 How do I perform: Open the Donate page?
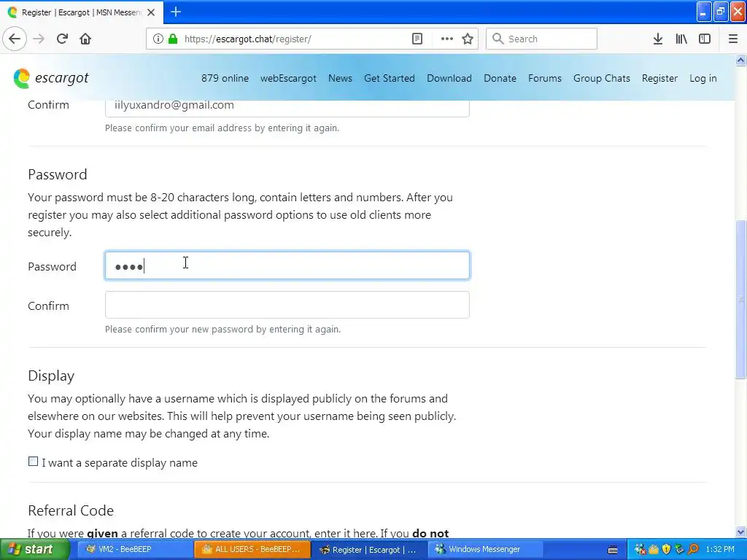coord(500,78)
